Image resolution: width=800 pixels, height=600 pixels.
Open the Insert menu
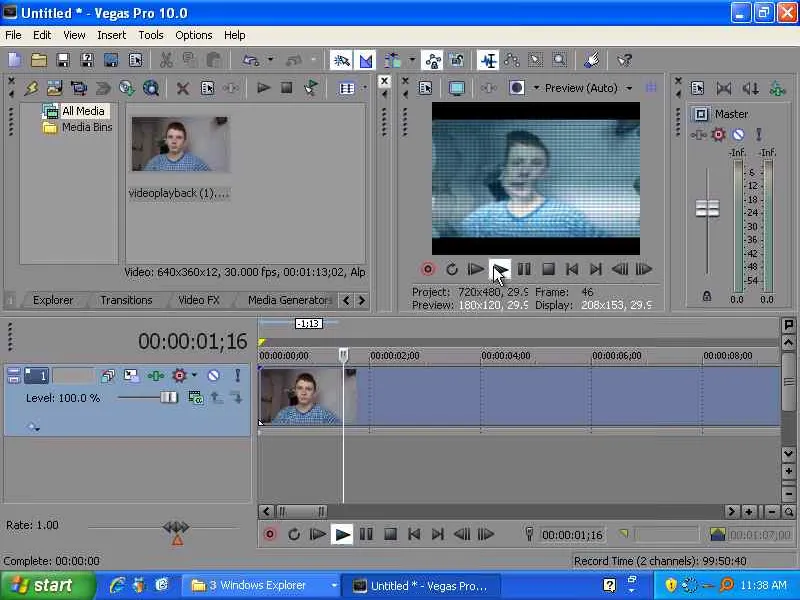coord(111,35)
